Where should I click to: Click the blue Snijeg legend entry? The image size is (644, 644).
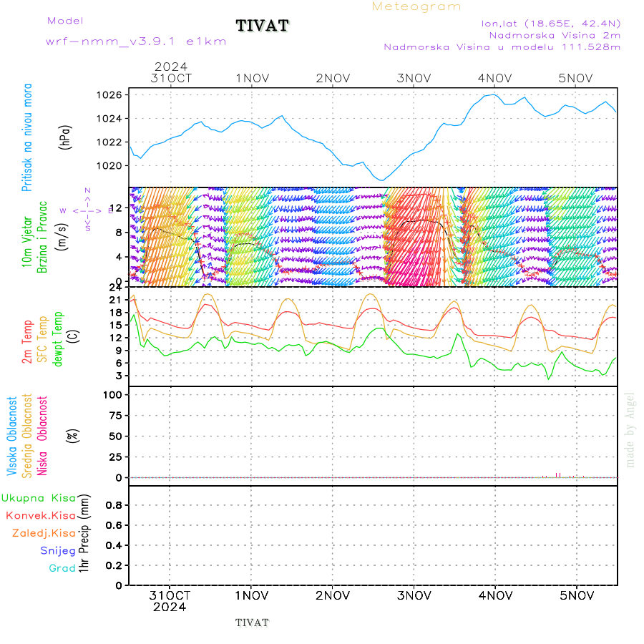coord(58,551)
